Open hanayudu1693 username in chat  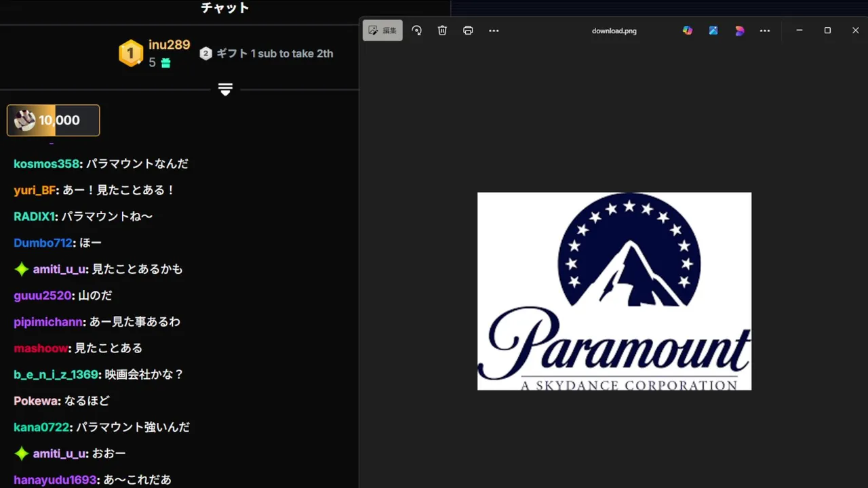[56, 480]
